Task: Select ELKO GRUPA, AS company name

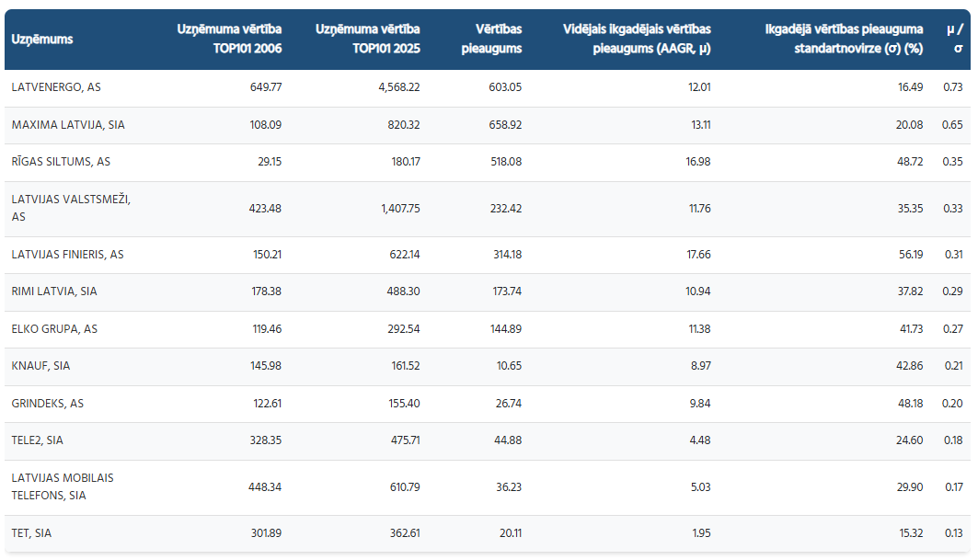Action: click(54, 329)
